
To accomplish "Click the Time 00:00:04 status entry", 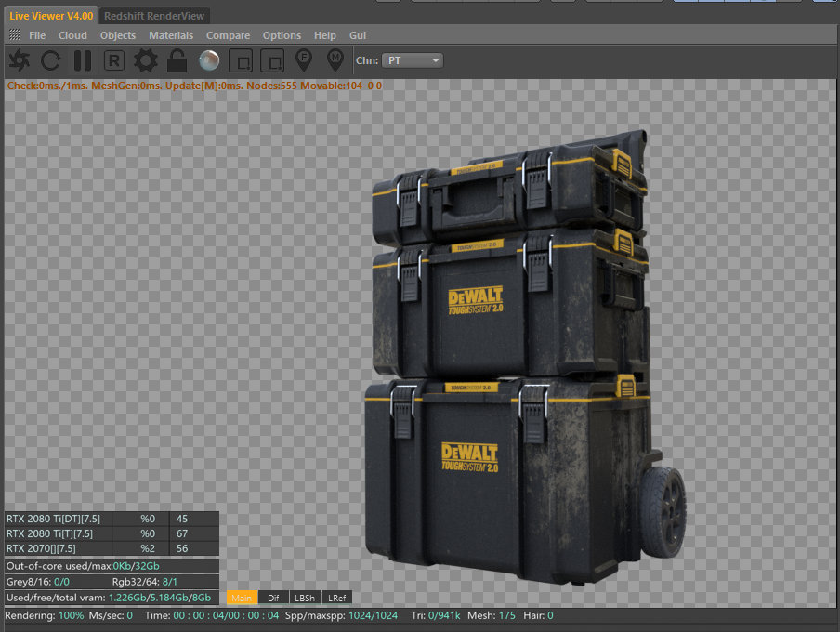I will (x=212, y=615).
